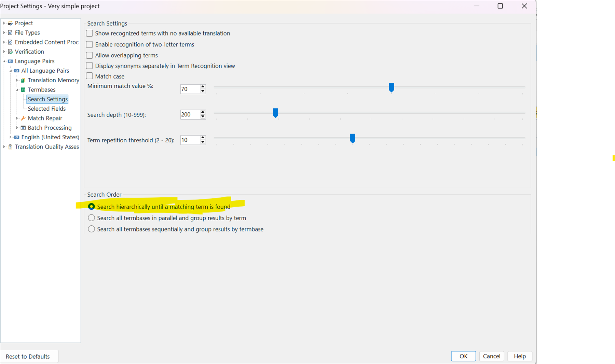Click the Embedded Content Processors icon
This screenshot has height=364, width=615.
click(10, 42)
